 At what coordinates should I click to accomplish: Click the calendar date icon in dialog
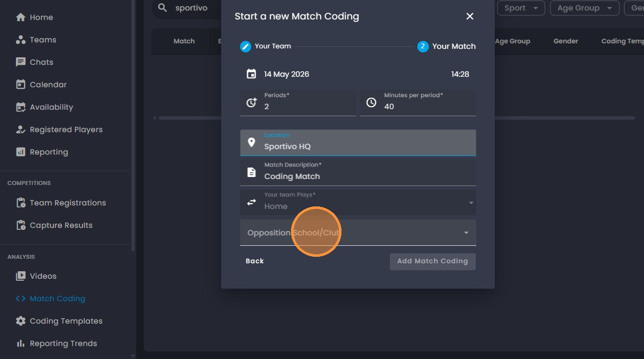[251, 74]
